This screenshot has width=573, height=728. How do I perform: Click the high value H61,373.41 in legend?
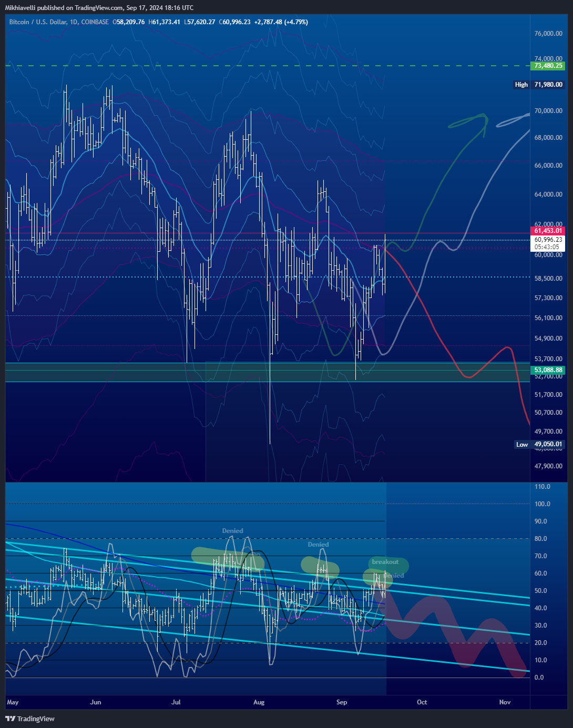165,22
